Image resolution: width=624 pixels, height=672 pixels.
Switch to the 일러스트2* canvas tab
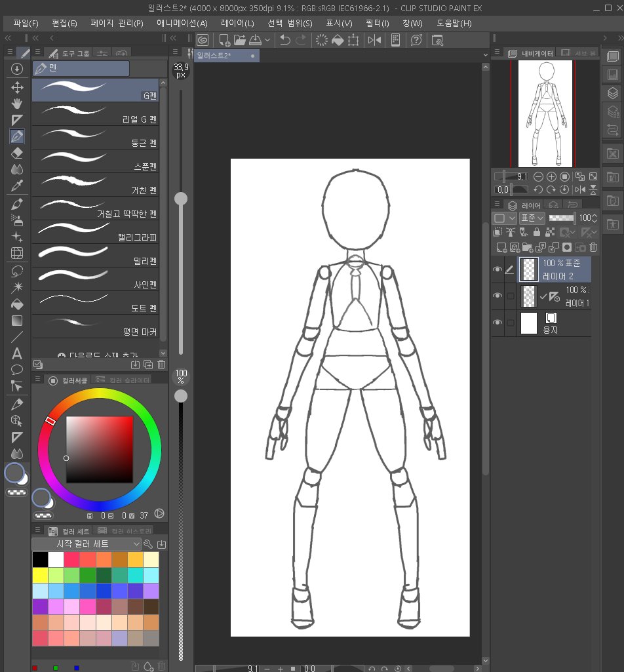pyautogui.click(x=226, y=56)
